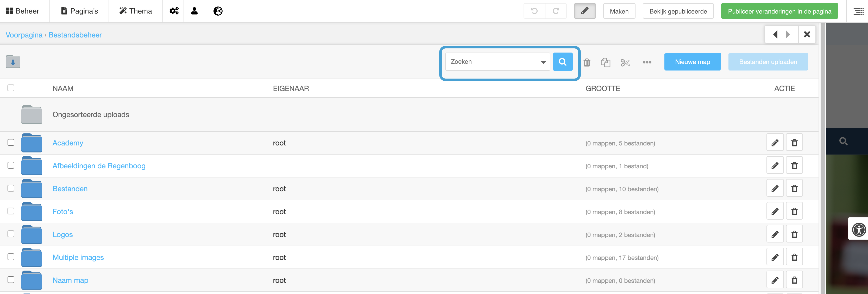Click pencil edit icon for Academy folder
Image resolution: width=868 pixels, height=294 pixels.
775,143
